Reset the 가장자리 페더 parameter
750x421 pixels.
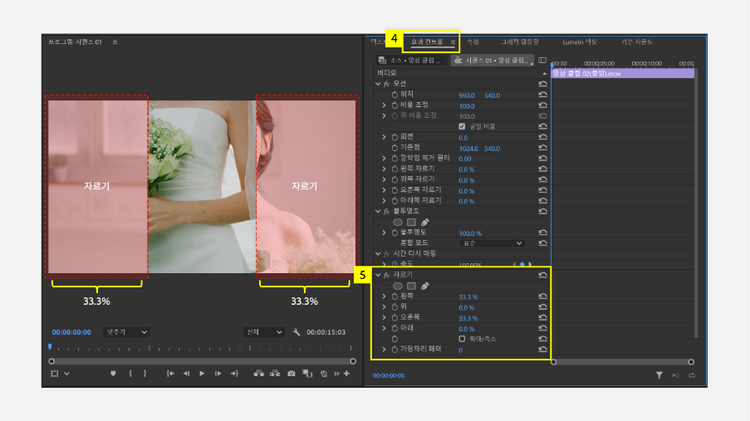tap(543, 349)
